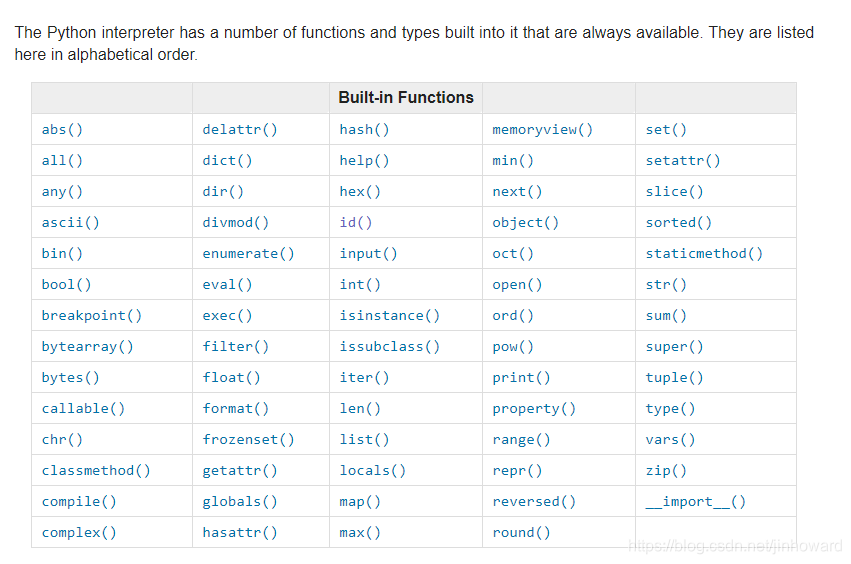Open the breakpoint() link
This screenshot has width=851, height=564.
tap(92, 315)
